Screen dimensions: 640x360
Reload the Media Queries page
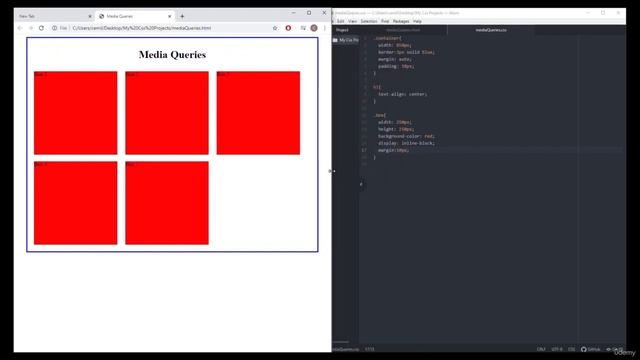[41, 28]
